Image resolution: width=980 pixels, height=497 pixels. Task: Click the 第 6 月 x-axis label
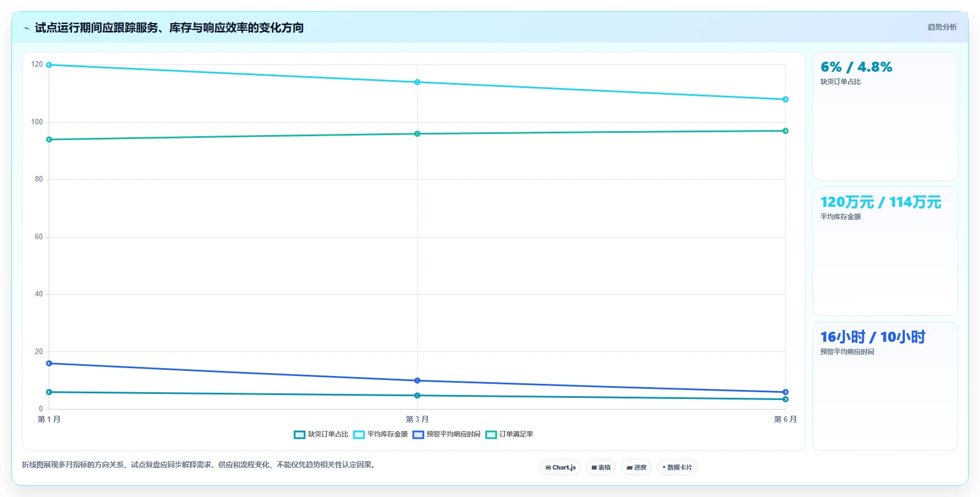(785, 419)
